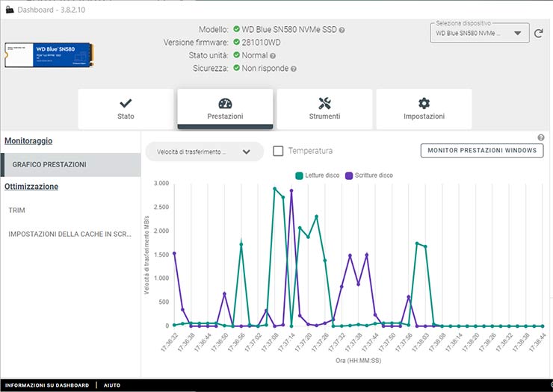Click the WD Blue SN580 drive image
The width and height of the screenshot is (553, 392).
tap(48, 55)
